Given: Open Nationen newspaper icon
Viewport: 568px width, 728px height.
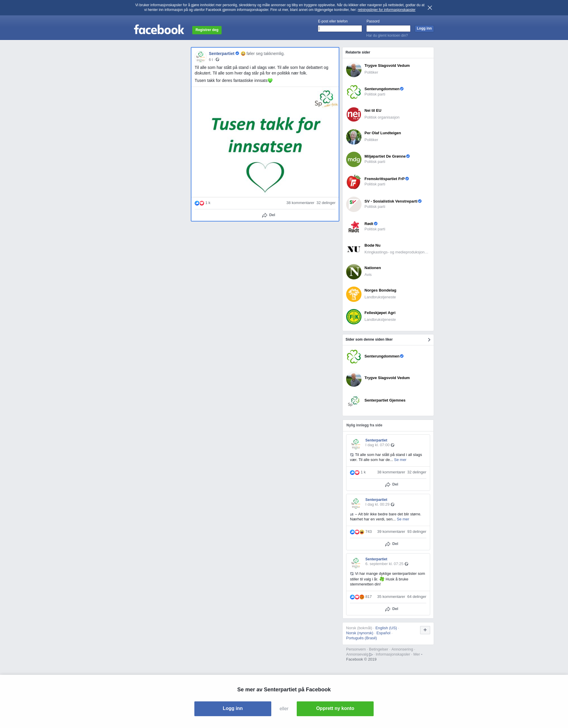Looking at the screenshot, I should [x=354, y=272].
